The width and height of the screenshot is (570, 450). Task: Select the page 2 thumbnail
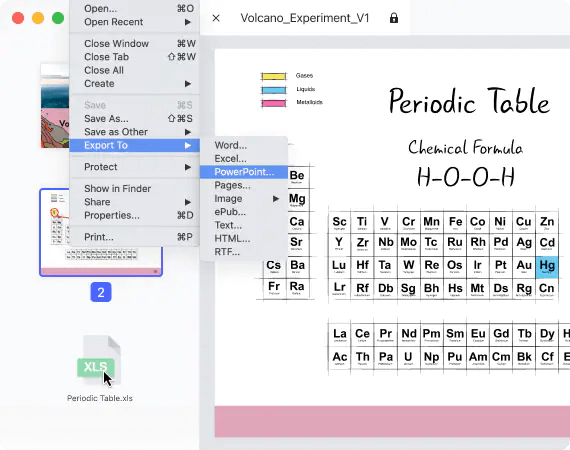tap(101, 233)
